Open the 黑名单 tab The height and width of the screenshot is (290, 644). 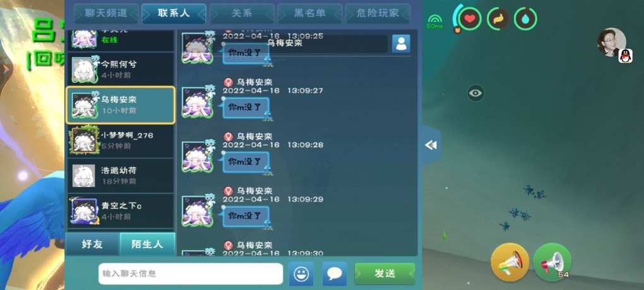(309, 13)
